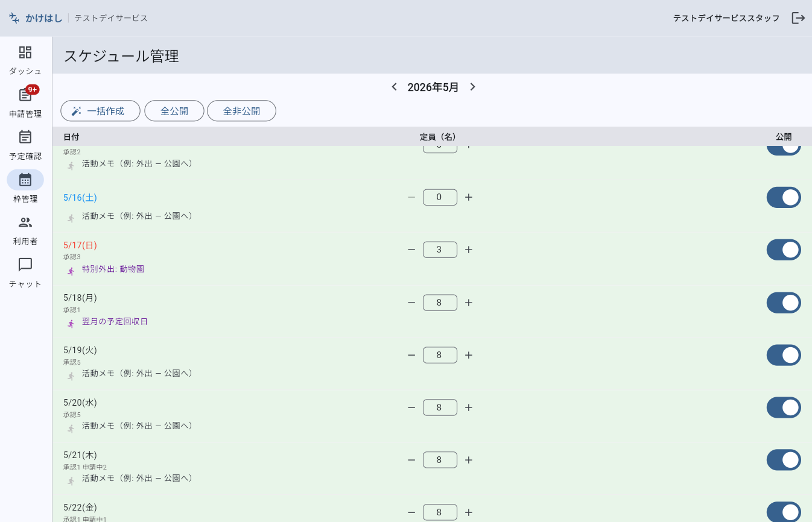
Task: Click the capacity field for 5/19(火)
Action: click(x=440, y=355)
